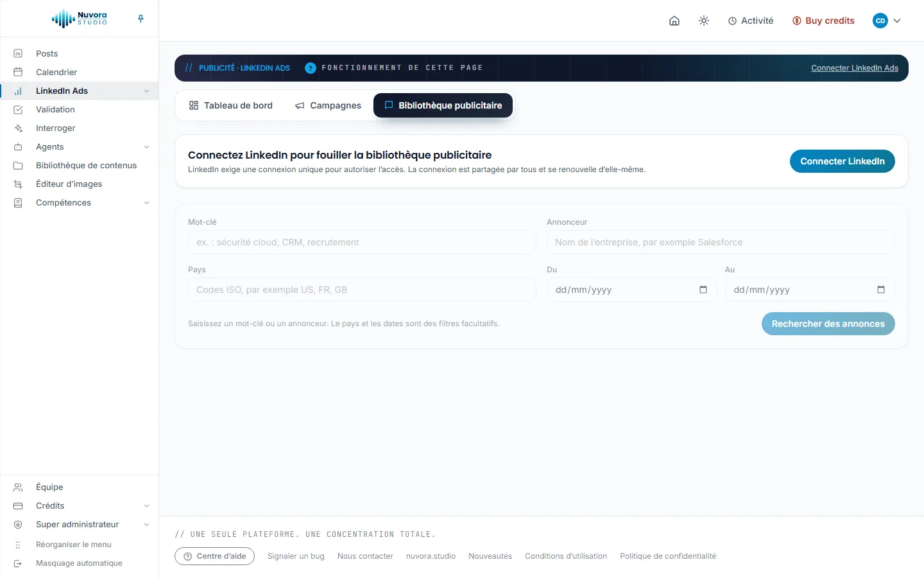Click the Nous contacter link

pos(365,556)
